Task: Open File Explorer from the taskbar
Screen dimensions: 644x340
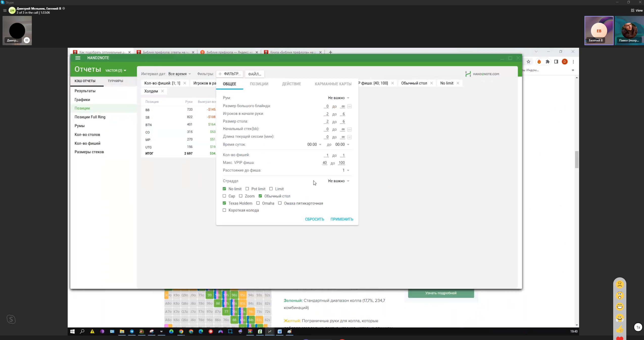Action: (x=122, y=331)
